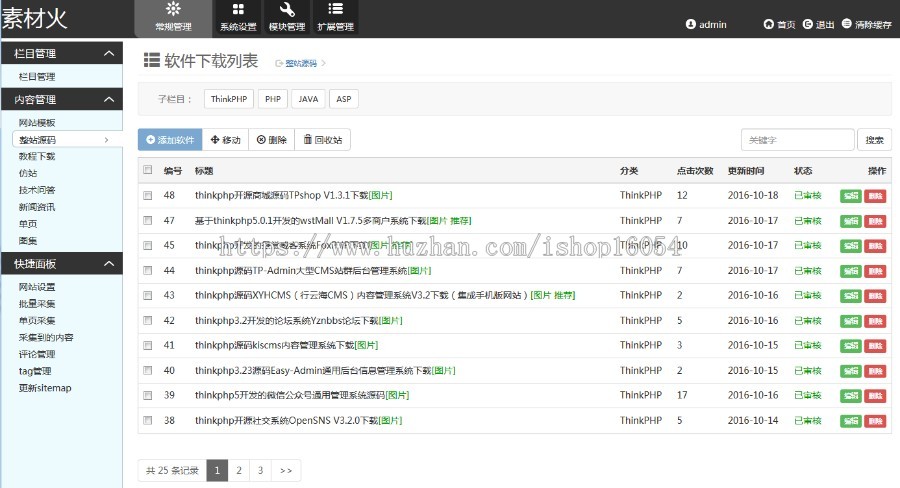Go to page 2 of the list
This screenshot has width=900, height=488.
click(x=239, y=470)
